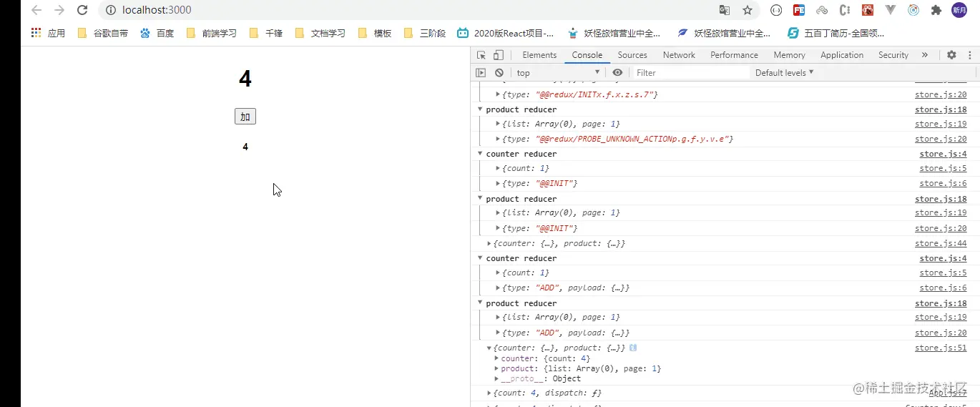Open the 三阶段 bookmark folder
Image resolution: width=980 pixels, height=407 pixels.
(x=425, y=33)
